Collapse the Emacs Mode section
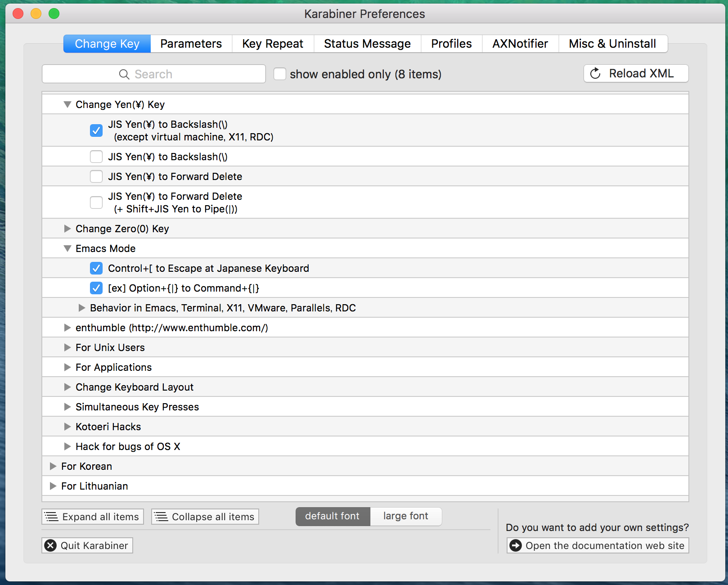This screenshot has height=585, width=728. 67,248
